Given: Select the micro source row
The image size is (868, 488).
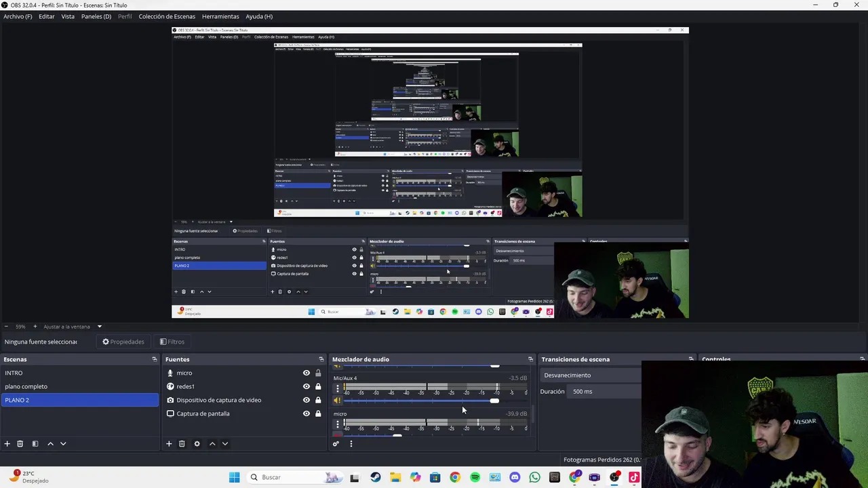Looking at the screenshot, I should (x=244, y=373).
